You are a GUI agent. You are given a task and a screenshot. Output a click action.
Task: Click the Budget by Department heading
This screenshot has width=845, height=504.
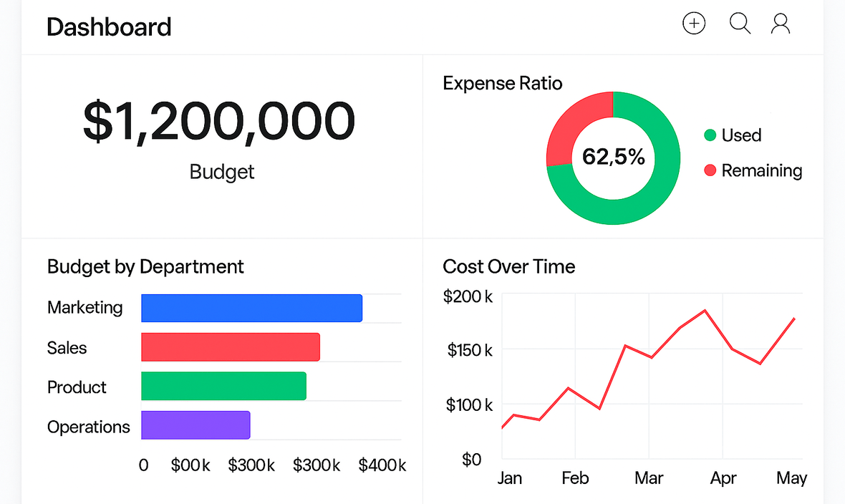[x=145, y=267]
